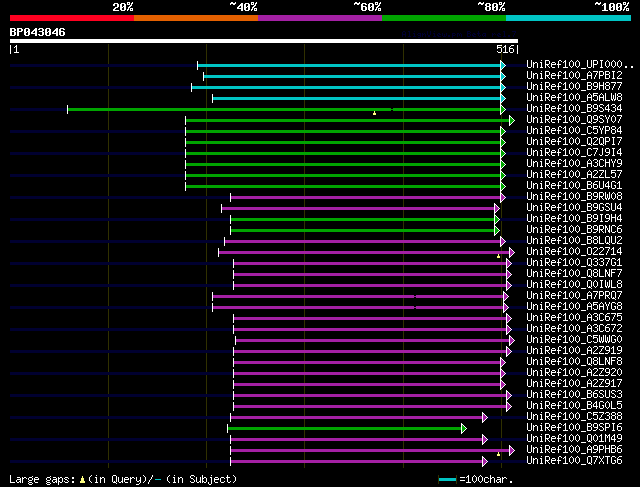Click the UniRef100_A2Z917 label

tap(574, 384)
